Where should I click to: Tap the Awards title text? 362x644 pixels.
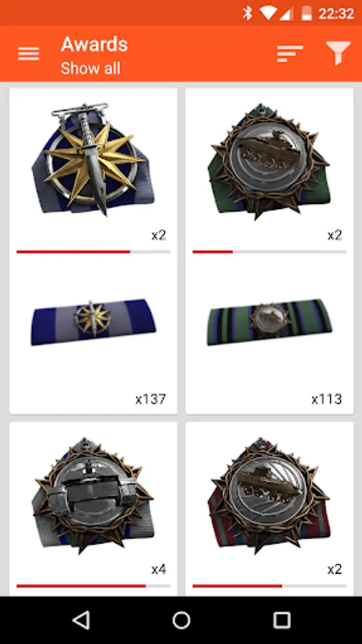pyautogui.click(x=94, y=44)
